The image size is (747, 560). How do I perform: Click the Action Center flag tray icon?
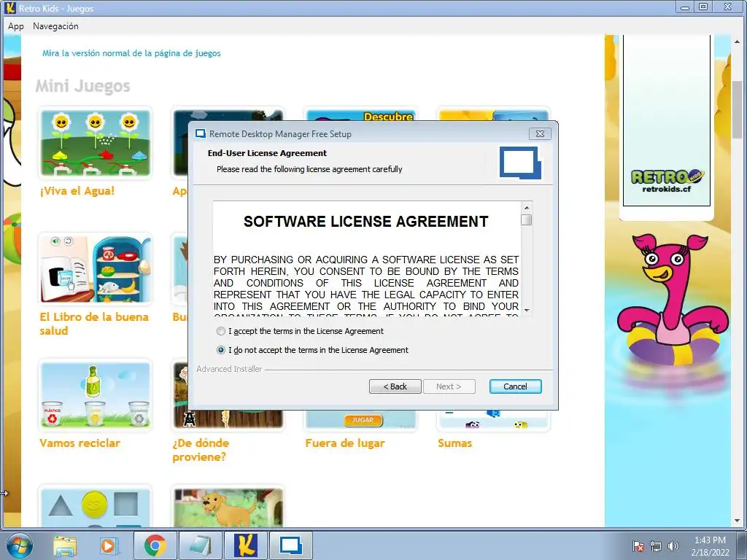[x=638, y=546]
